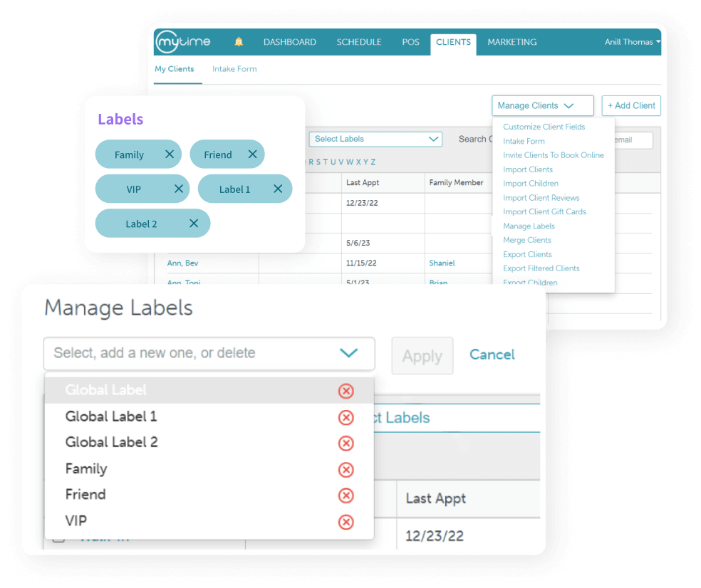Open the MARKETING tab
The height and width of the screenshot is (588, 701).
[512, 42]
